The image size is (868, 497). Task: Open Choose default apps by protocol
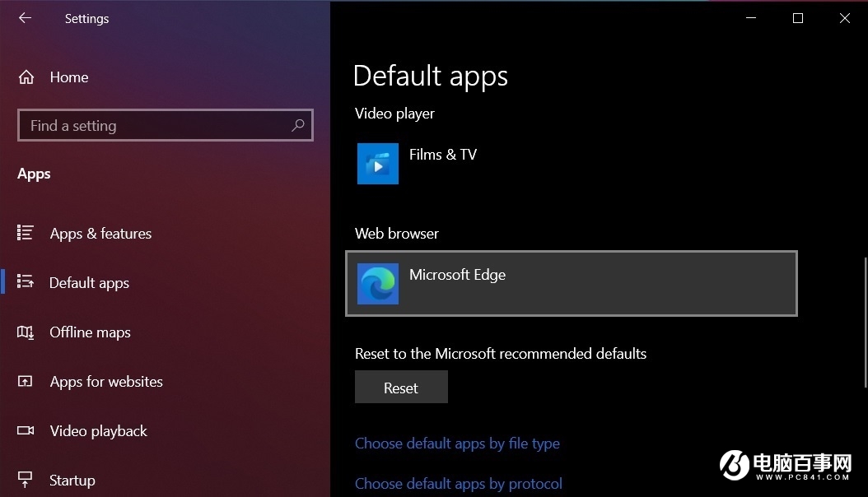[x=458, y=483]
